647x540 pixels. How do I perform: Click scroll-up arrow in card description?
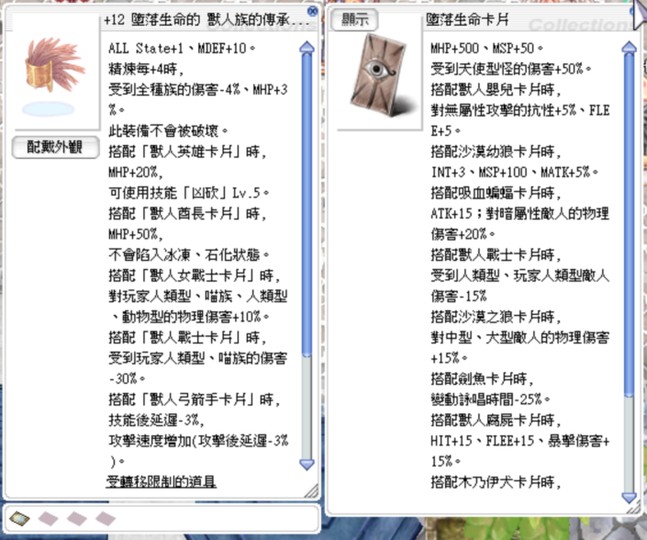tap(629, 46)
